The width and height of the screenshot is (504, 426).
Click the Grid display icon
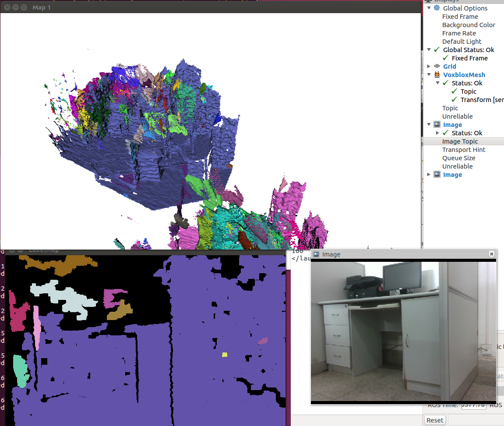point(437,66)
